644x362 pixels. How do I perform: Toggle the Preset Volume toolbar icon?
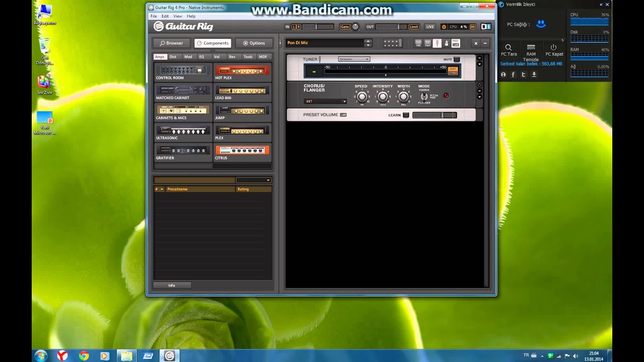455,43
